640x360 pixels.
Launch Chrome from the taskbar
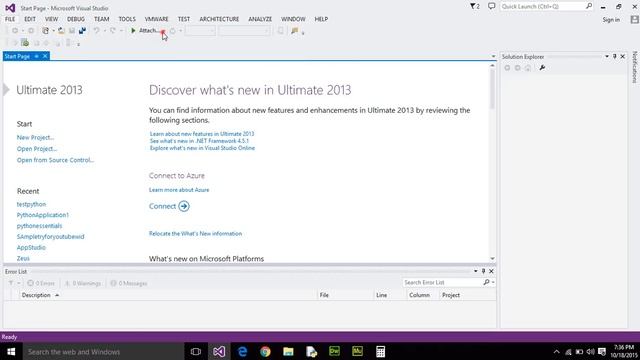tap(265, 351)
